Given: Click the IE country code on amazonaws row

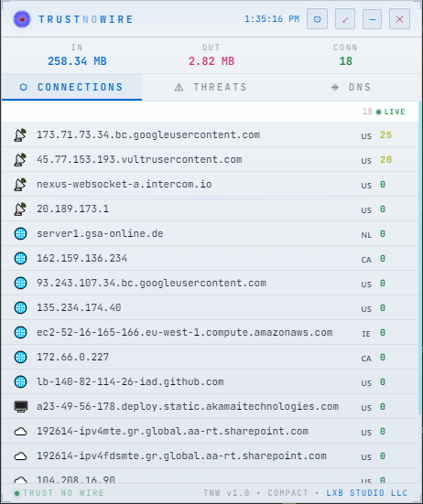Looking at the screenshot, I should click(366, 334).
